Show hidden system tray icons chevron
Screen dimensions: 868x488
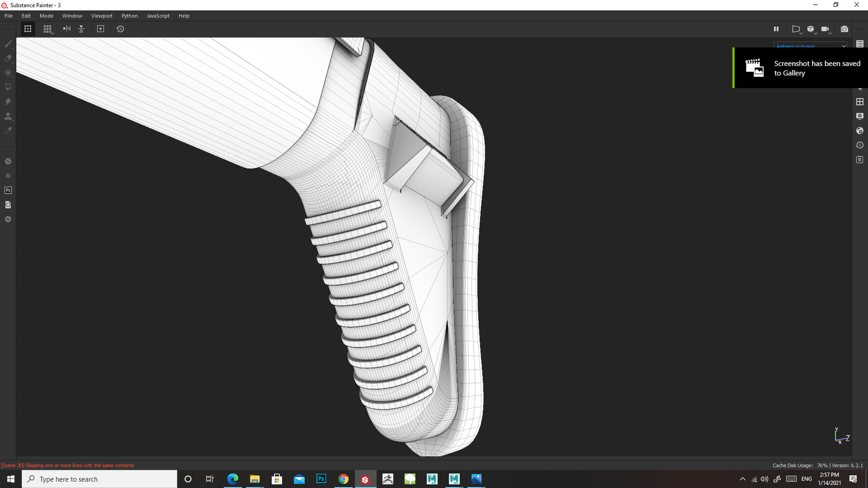coord(743,479)
